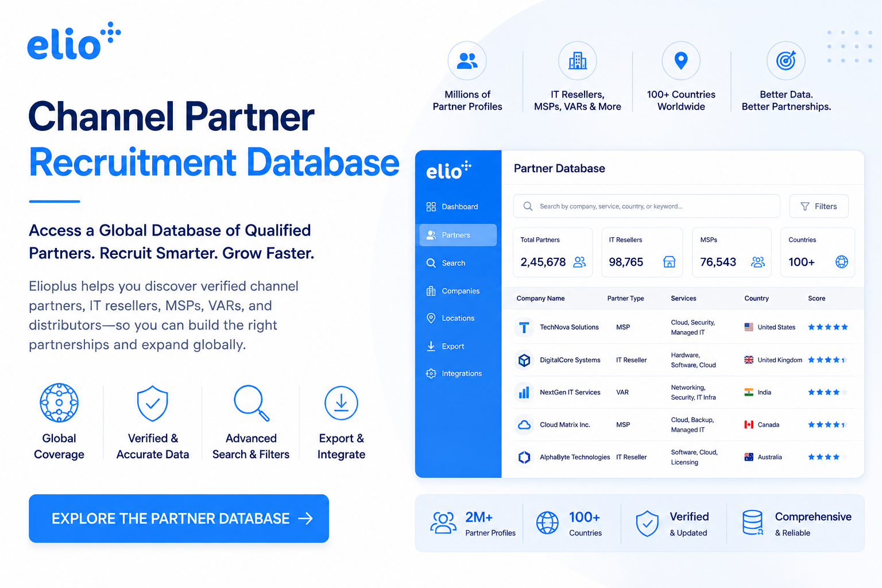
Task: Click the 2M+ Partner Profiles people icon
Action: pyautogui.click(x=443, y=523)
